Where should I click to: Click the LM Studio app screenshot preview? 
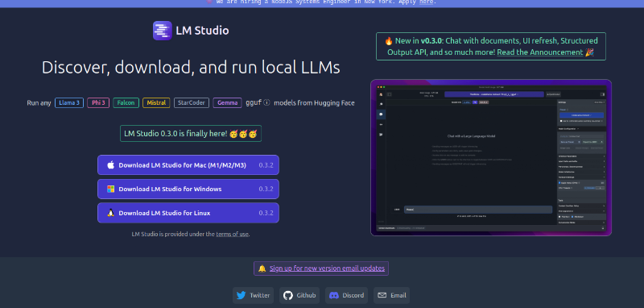click(x=491, y=157)
